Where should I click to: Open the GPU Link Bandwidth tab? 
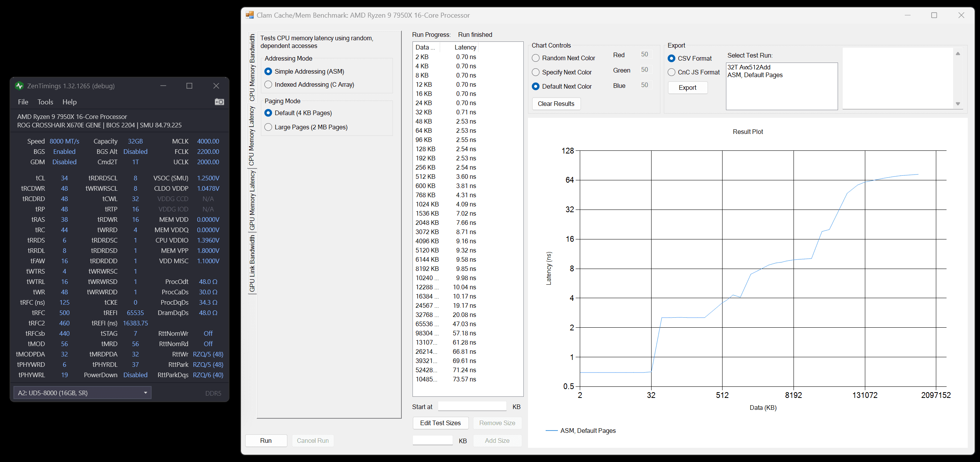point(252,263)
